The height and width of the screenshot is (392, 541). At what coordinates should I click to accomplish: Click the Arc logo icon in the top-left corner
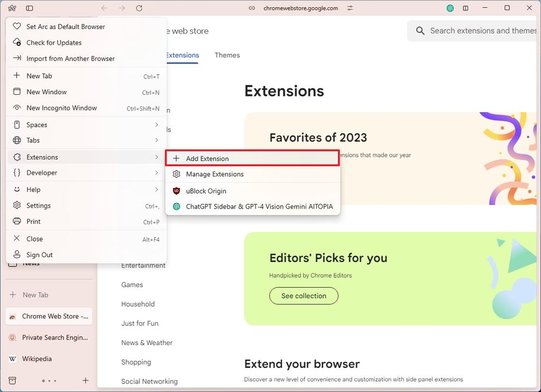coord(12,8)
